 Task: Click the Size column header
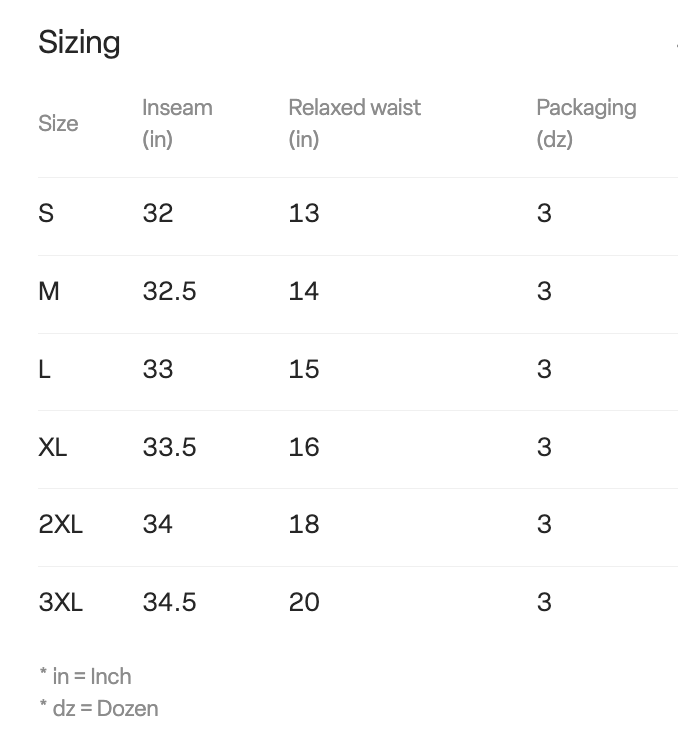(x=58, y=124)
